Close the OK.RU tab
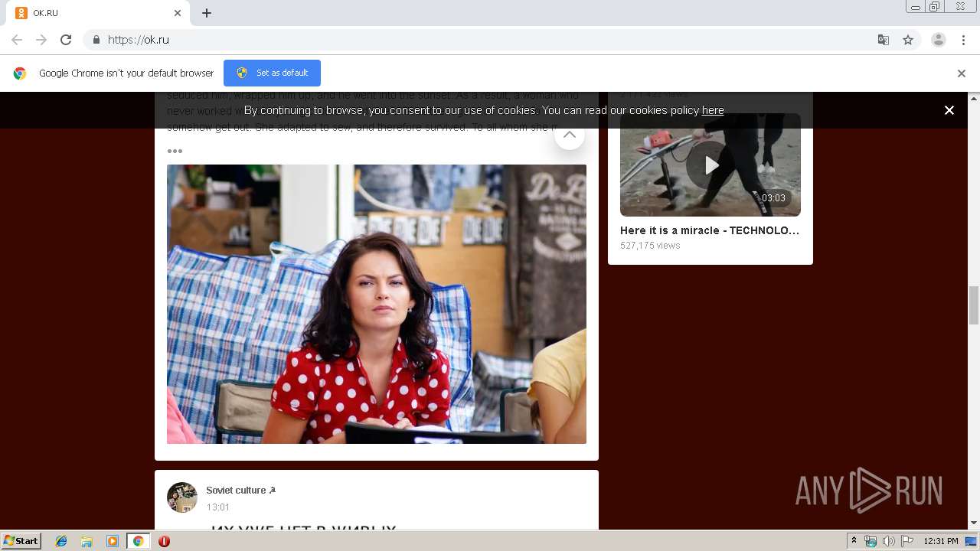This screenshot has width=980, height=551. point(178,13)
